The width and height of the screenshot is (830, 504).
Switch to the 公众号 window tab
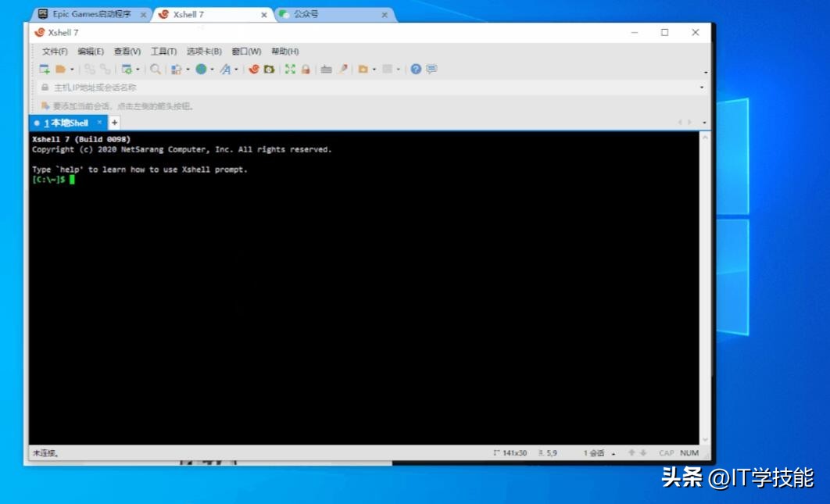335,14
